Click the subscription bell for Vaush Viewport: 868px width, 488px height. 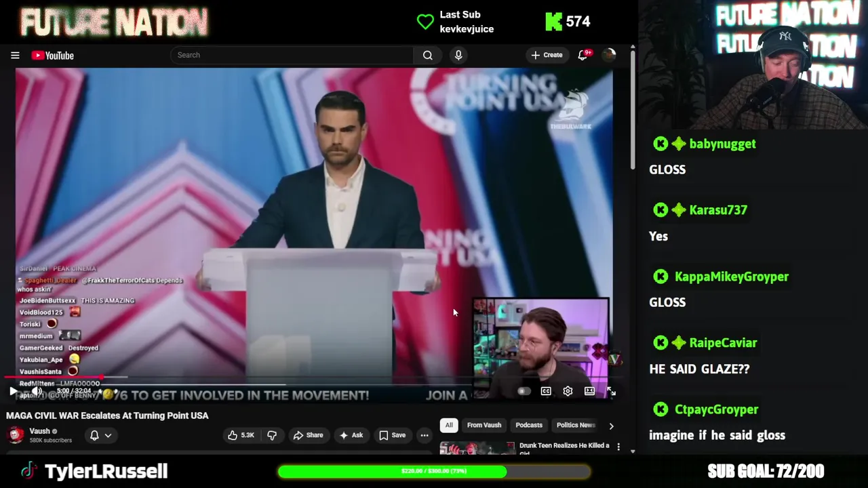pyautogui.click(x=94, y=436)
